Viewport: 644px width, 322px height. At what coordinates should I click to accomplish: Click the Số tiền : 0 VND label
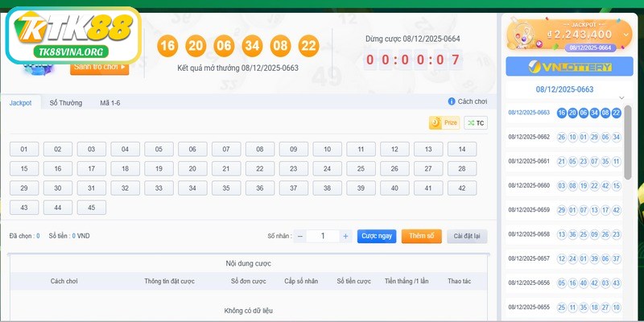coord(69,236)
